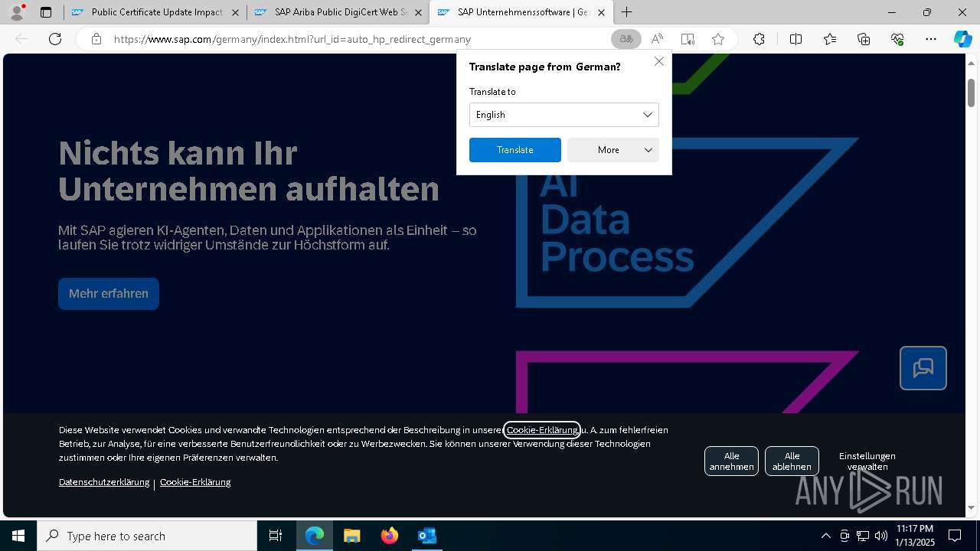Open a new tab with plus icon
The image size is (980, 551).
click(627, 12)
